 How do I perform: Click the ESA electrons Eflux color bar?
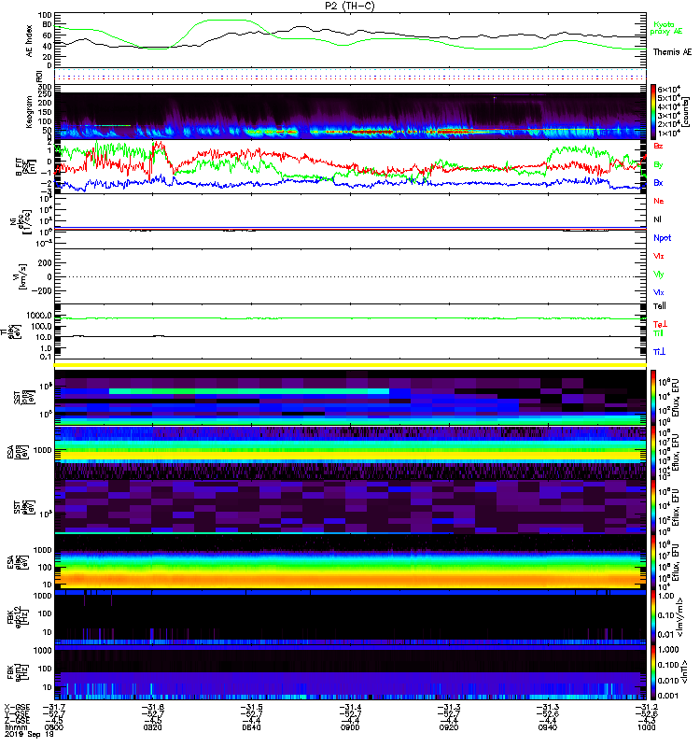pyautogui.click(x=653, y=562)
